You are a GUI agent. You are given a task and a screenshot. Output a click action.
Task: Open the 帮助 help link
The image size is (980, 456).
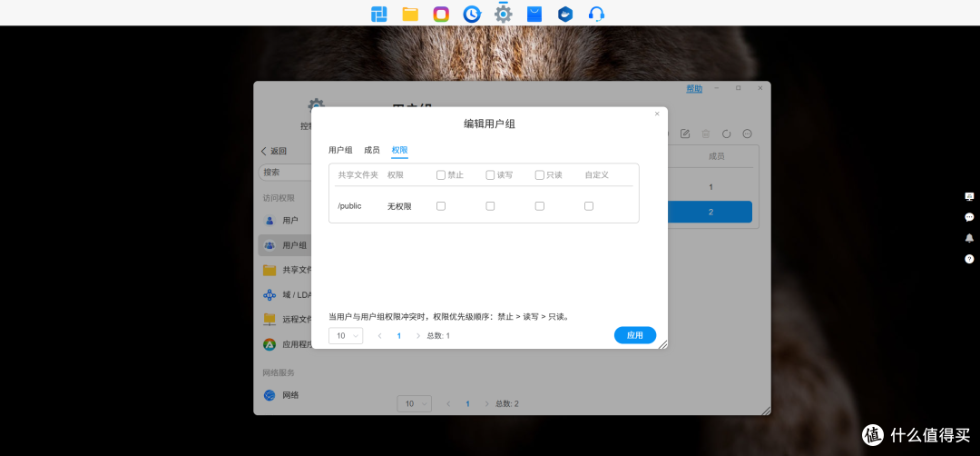[694, 89]
